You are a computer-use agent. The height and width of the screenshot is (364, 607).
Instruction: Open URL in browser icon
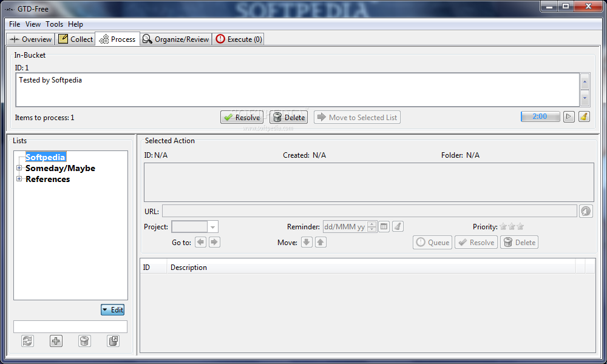[586, 211]
